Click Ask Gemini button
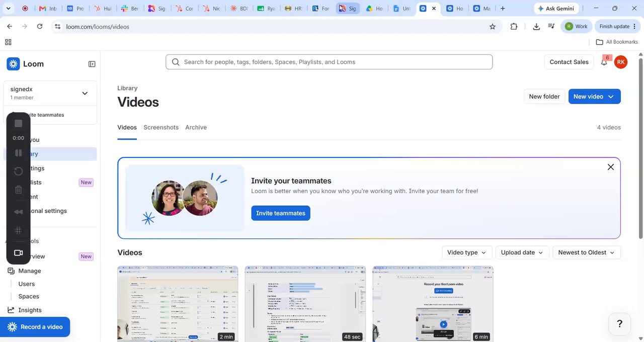644x342 pixels. pyautogui.click(x=556, y=9)
